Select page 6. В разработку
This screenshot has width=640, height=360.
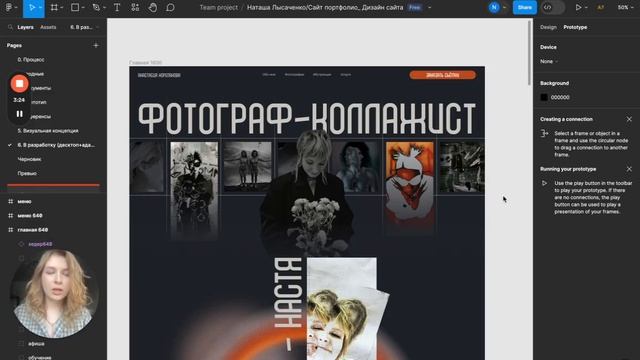tap(56, 145)
